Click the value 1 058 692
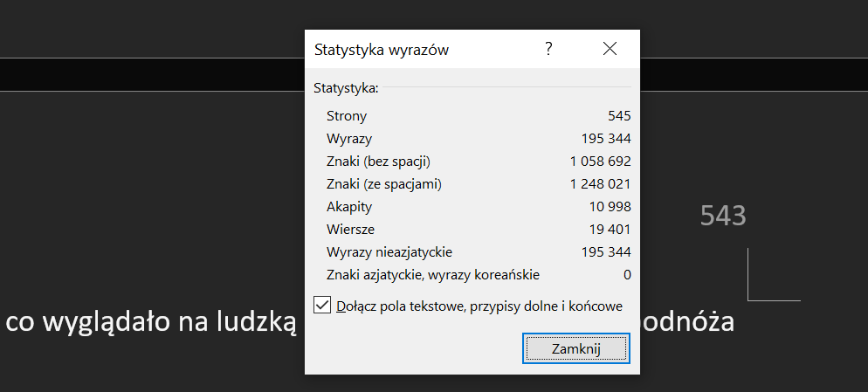Screen dimensions: 868x392 pos(600,161)
